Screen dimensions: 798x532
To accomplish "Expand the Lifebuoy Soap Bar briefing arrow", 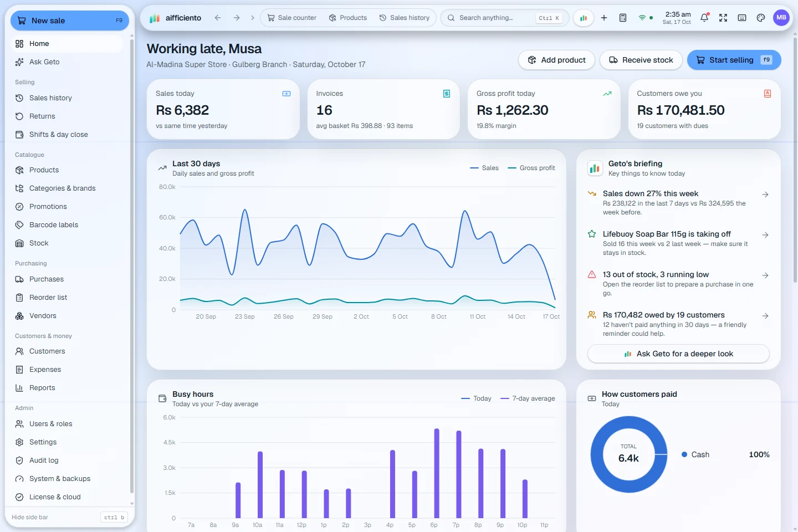I will 765,235.
